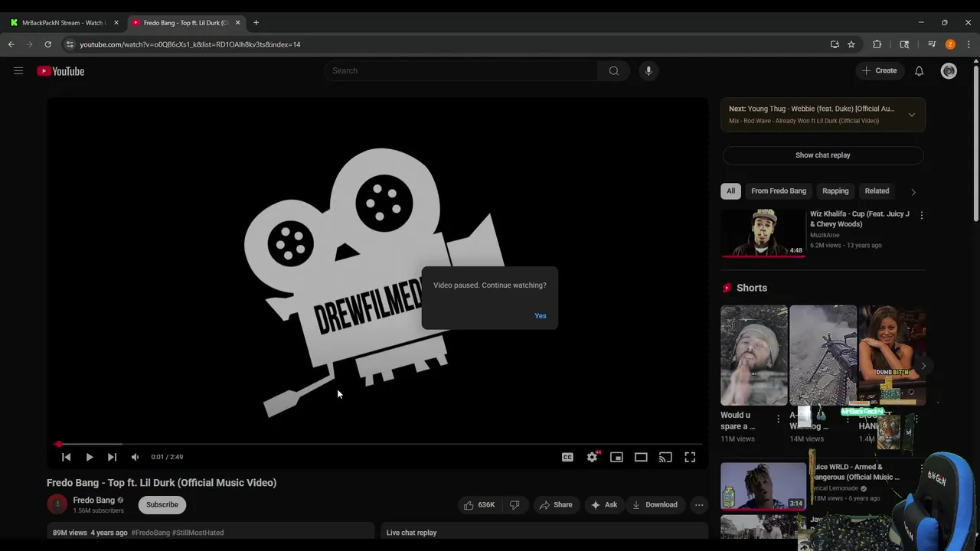The image size is (980, 551).
Task: Like the Fredo Bang video
Action: coord(479,505)
